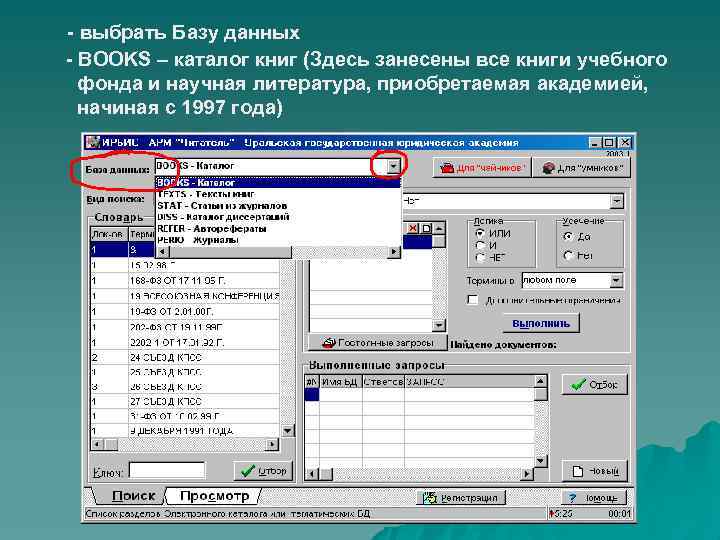The width and height of the screenshot is (720, 540).
Task: Select dictionary row '19 ВСЕСОЮЗНАЯ КОНФЕРЕНЦИЯ'
Action: coord(185,296)
